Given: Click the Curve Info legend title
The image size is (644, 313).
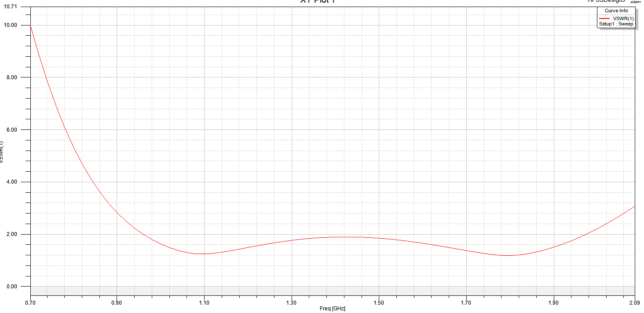Looking at the screenshot, I should [616, 11].
